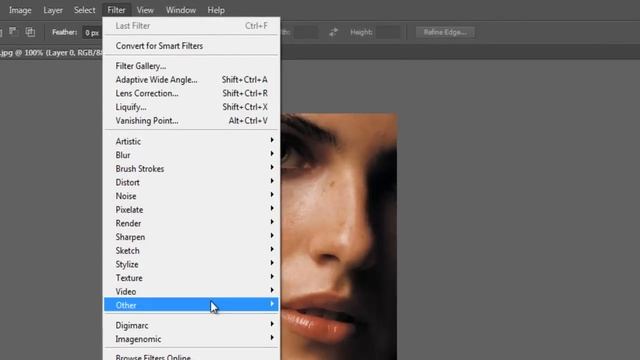The width and height of the screenshot is (640, 360).
Task: Expand the Artistic submenu
Action: pyautogui.click(x=191, y=141)
